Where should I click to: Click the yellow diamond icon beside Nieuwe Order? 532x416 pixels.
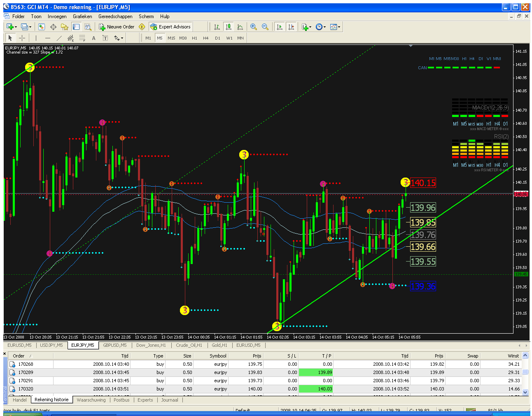142,27
